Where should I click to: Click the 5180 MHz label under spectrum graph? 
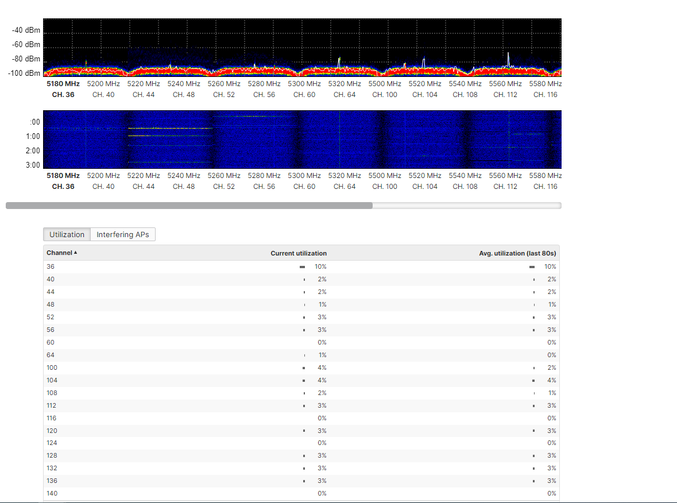point(63,84)
